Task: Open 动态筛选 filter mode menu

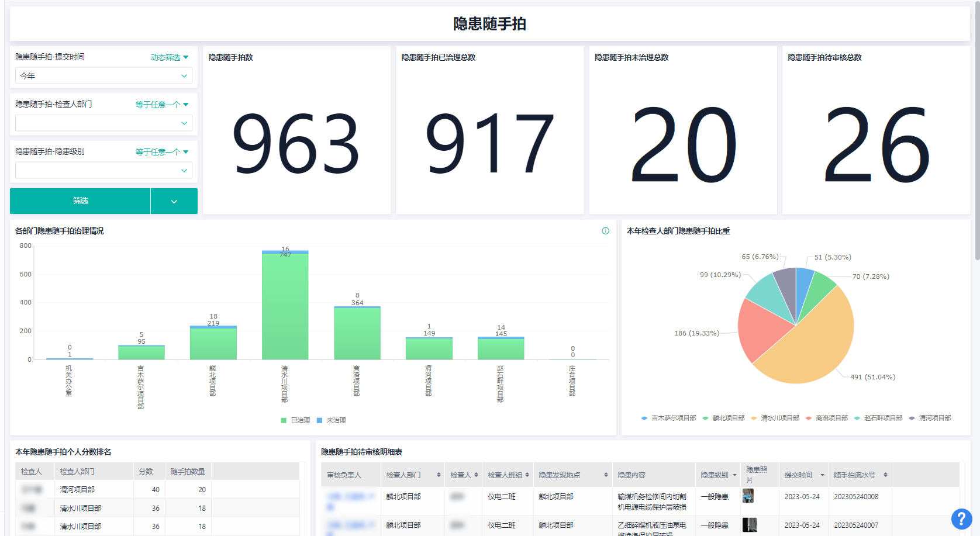Action: click(x=170, y=57)
